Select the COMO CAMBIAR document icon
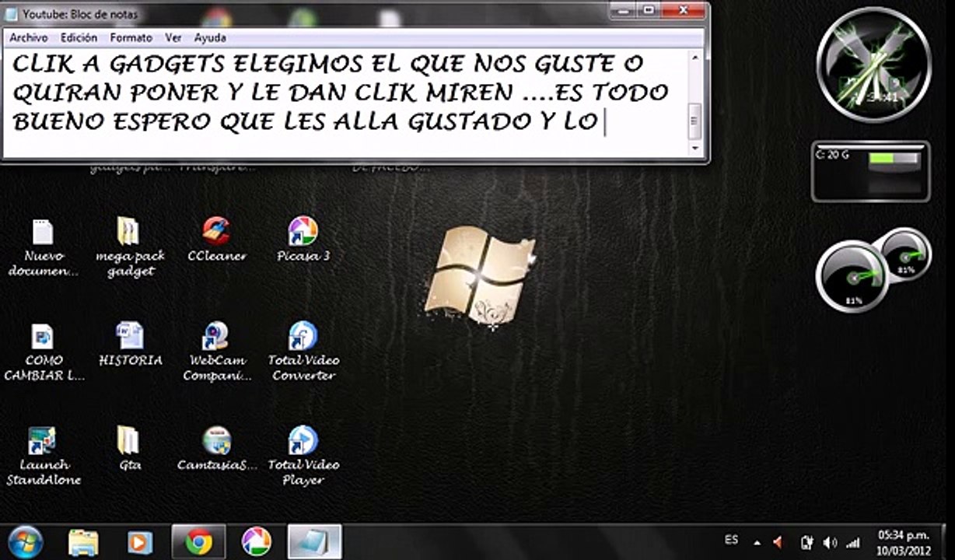Image resolution: width=955 pixels, height=560 pixels. click(43, 352)
